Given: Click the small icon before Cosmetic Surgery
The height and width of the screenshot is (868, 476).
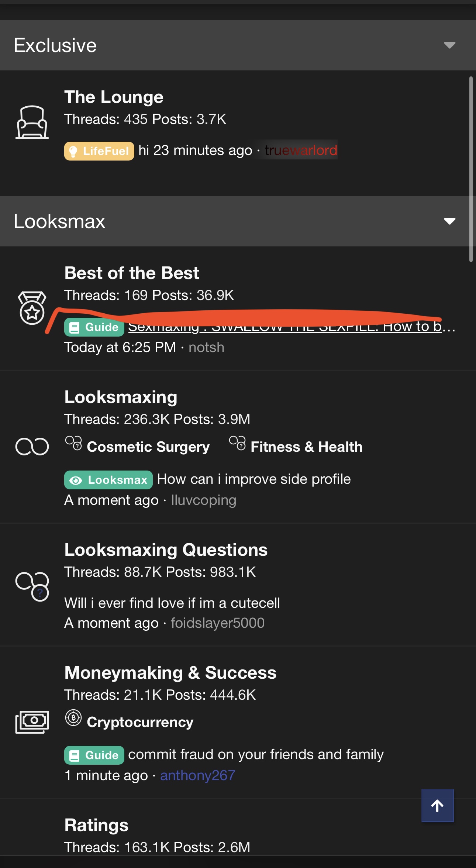Looking at the screenshot, I should (73, 443).
